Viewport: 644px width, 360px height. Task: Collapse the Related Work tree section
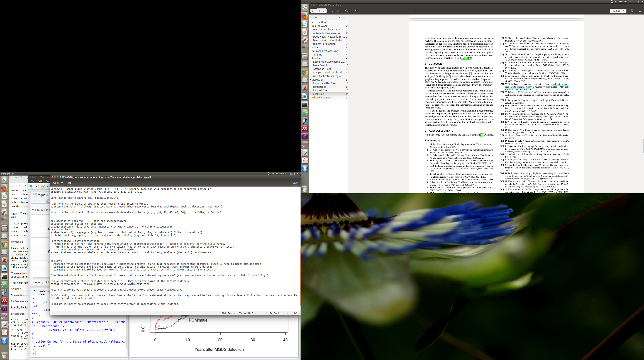[x=310, y=26]
